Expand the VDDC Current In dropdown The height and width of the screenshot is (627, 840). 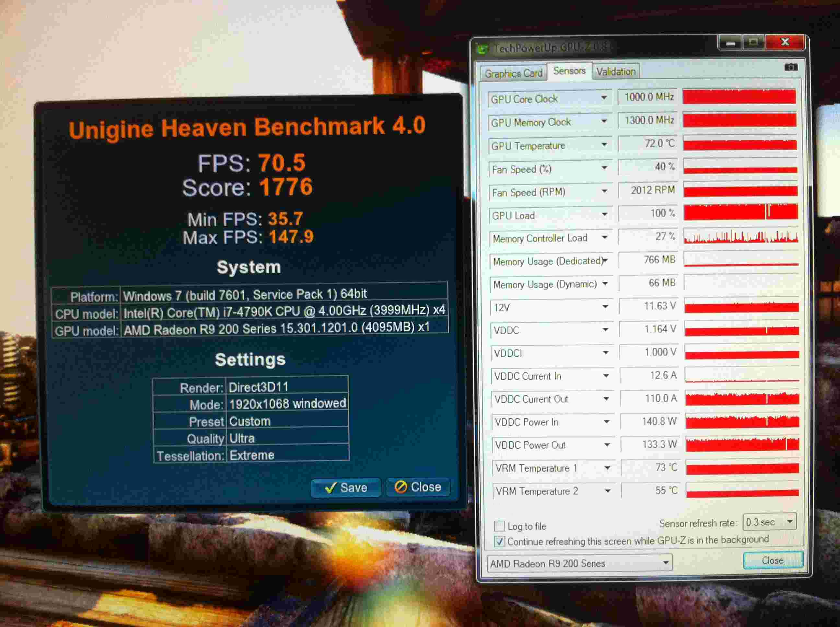coord(606,376)
